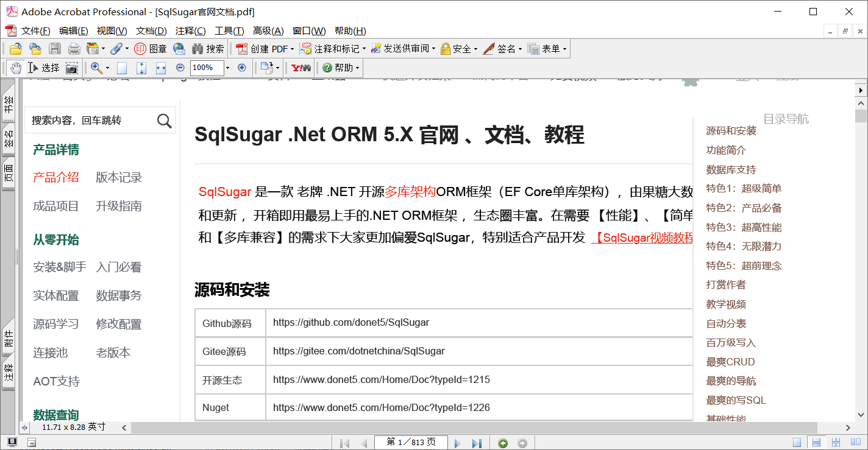The width and height of the screenshot is (868, 450).
Task: Open a file with the folder icon
Action: (x=15, y=49)
